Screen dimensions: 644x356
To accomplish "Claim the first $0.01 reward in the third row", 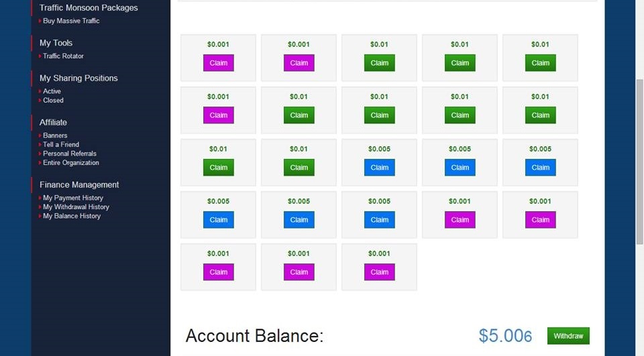I will pyautogui.click(x=219, y=168).
